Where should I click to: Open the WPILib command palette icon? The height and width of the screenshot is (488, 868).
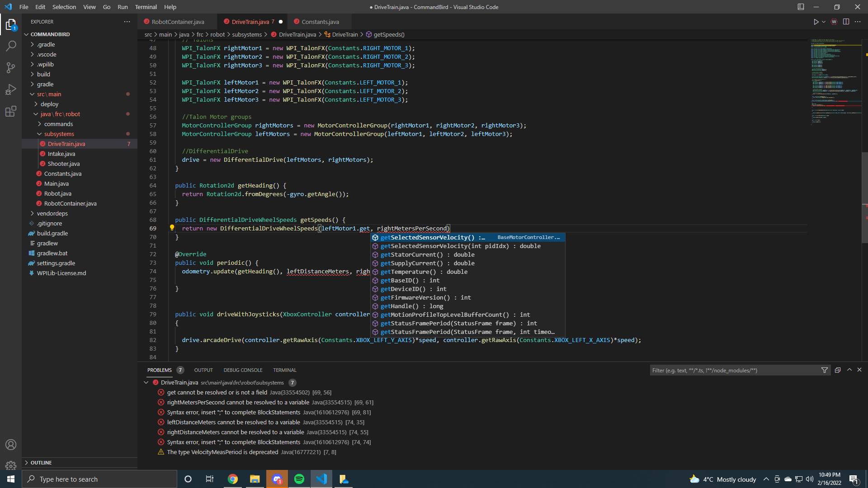[x=834, y=22]
